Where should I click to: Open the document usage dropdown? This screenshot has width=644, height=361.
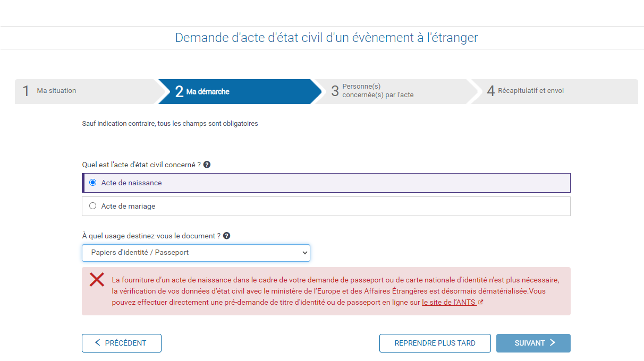click(x=196, y=253)
